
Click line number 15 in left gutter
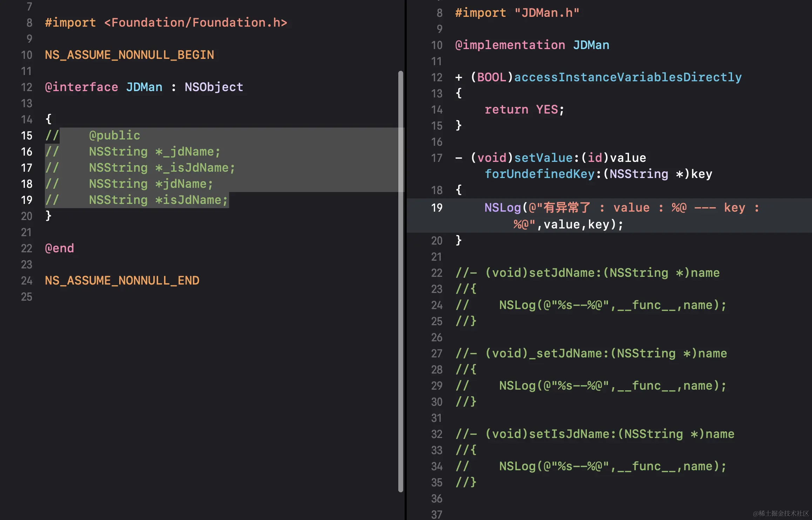pyautogui.click(x=27, y=136)
